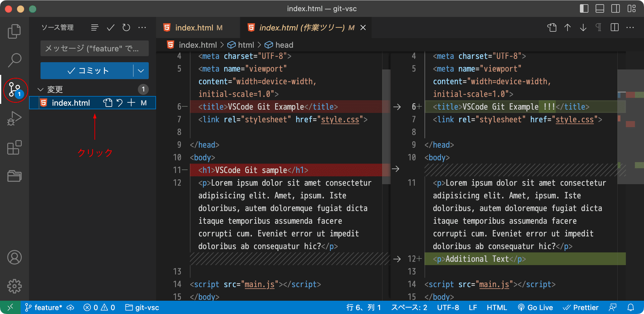Open the html breadcrumb dropdown
Viewport: 644px width, 314px height.
(241, 45)
